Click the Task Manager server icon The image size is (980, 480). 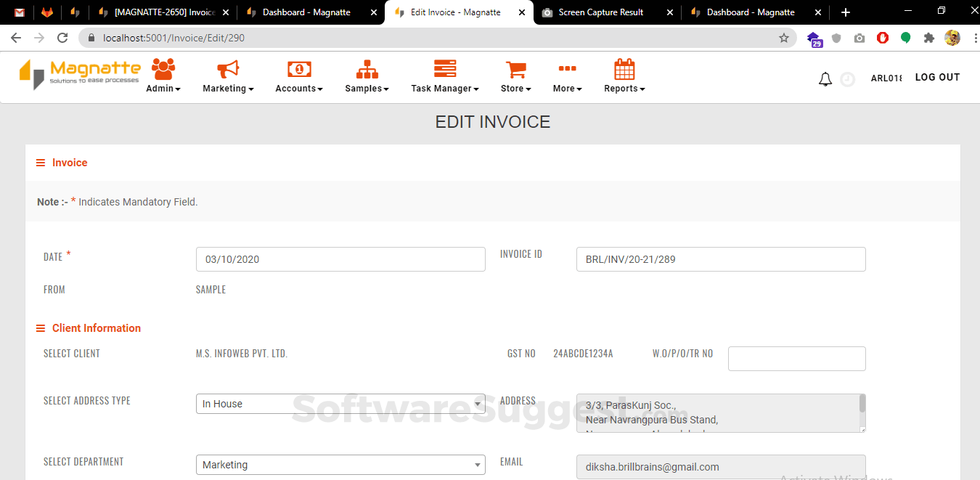tap(444, 70)
